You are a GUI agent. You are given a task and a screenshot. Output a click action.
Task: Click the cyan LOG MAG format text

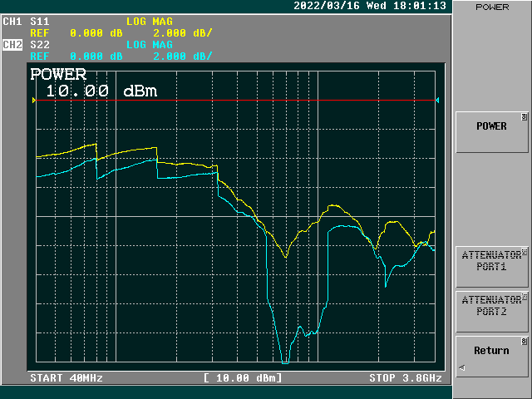(x=150, y=45)
